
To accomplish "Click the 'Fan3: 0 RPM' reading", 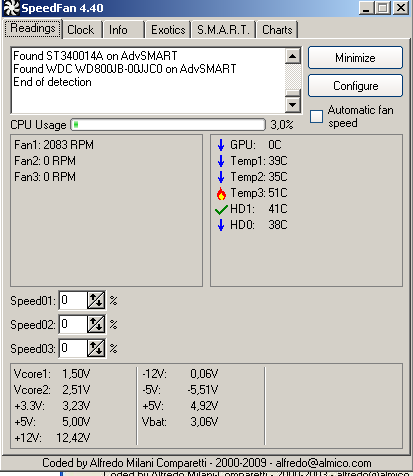I will tap(45, 177).
